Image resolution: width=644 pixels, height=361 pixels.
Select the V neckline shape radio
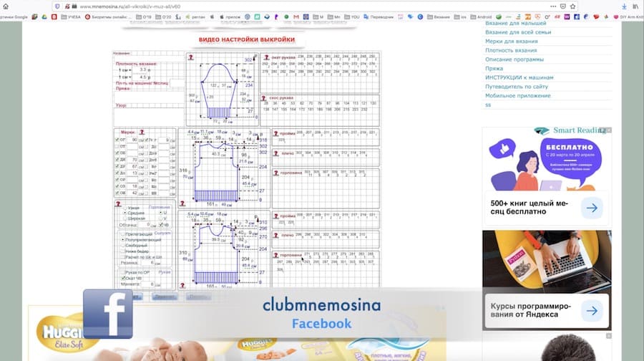(161, 218)
